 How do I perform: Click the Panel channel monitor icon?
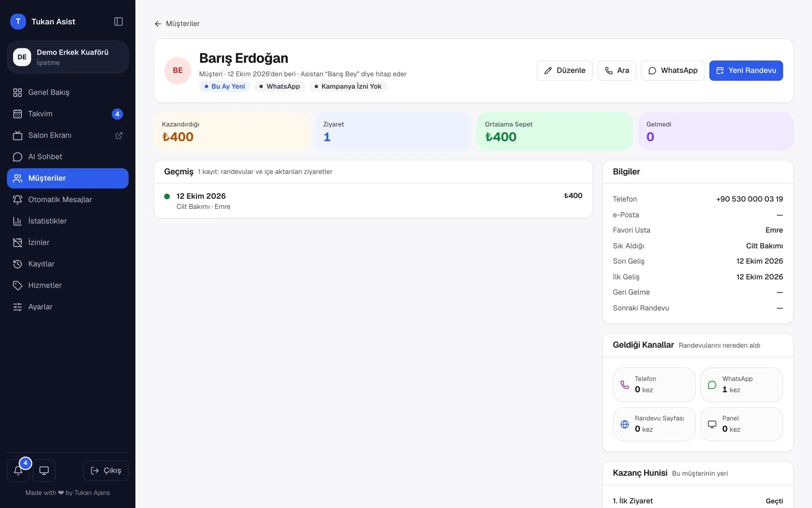pyautogui.click(x=712, y=424)
